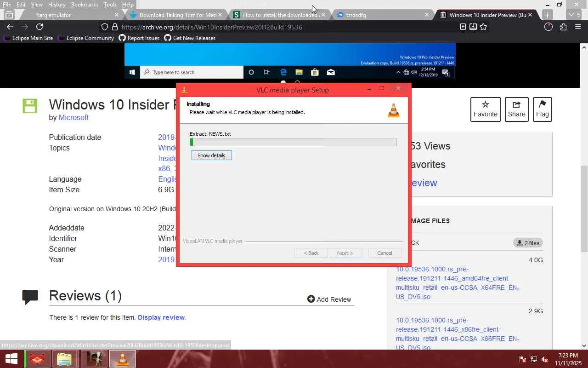Image resolution: width=588 pixels, height=368 pixels.
Task: Click the muted volume tray icon
Action: (x=545, y=359)
